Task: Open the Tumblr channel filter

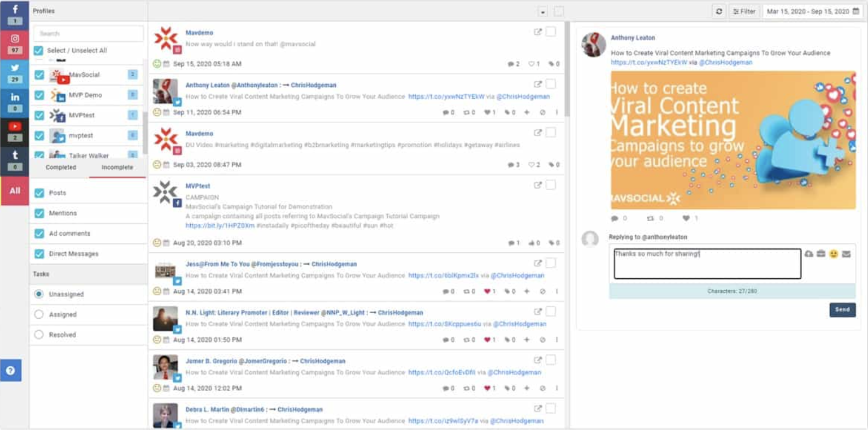Action: coord(14,160)
